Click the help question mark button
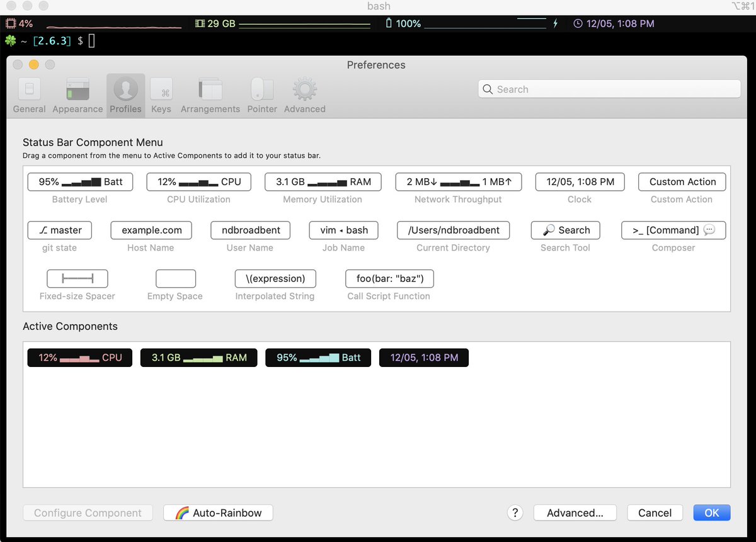Image resolution: width=756 pixels, height=542 pixels. point(515,512)
